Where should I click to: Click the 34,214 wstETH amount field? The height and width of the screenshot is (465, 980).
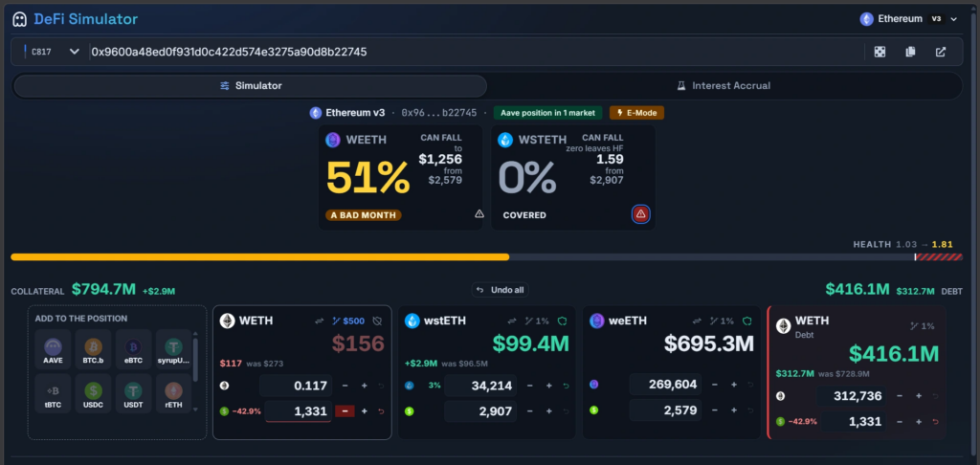coord(480,386)
